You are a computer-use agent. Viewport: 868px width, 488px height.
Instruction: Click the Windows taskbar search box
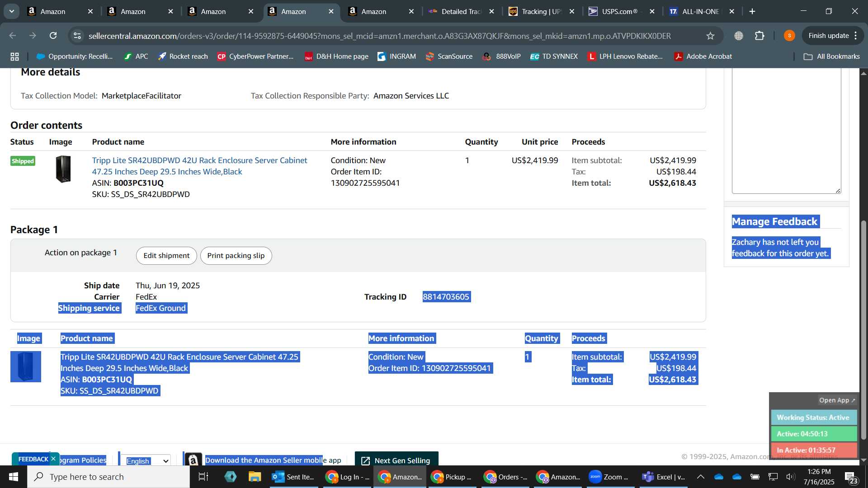[x=108, y=477]
